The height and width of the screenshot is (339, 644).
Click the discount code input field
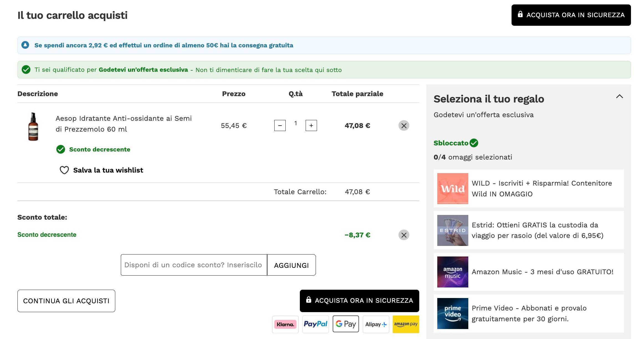(x=194, y=265)
